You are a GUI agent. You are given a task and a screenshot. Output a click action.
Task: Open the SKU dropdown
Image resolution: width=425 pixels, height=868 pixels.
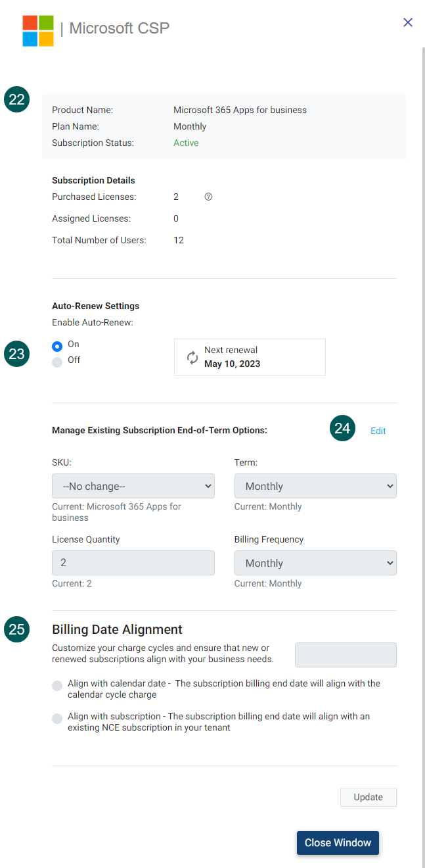[x=133, y=486]
